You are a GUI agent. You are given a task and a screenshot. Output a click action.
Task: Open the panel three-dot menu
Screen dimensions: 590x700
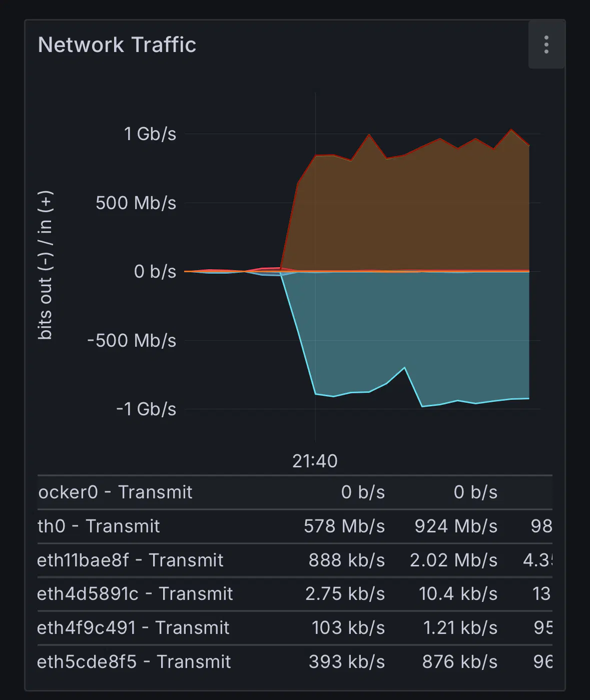coord(546,45)
